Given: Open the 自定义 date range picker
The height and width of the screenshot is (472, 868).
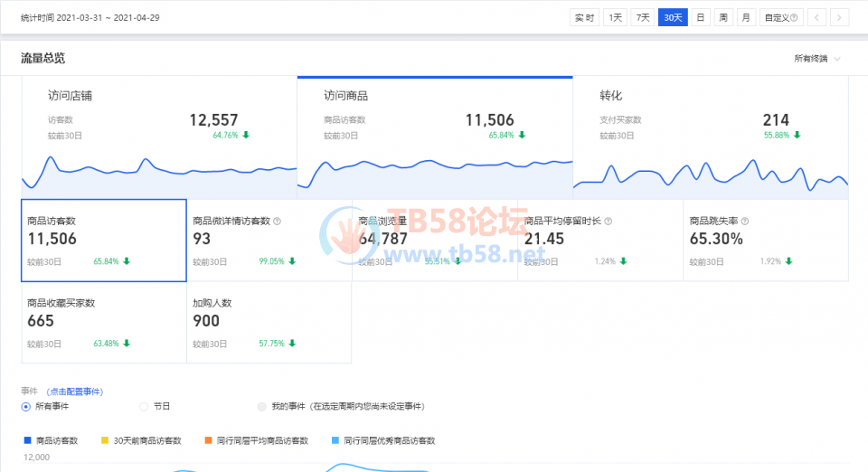Looking at the screenshot, I should (x=780, y=17).
